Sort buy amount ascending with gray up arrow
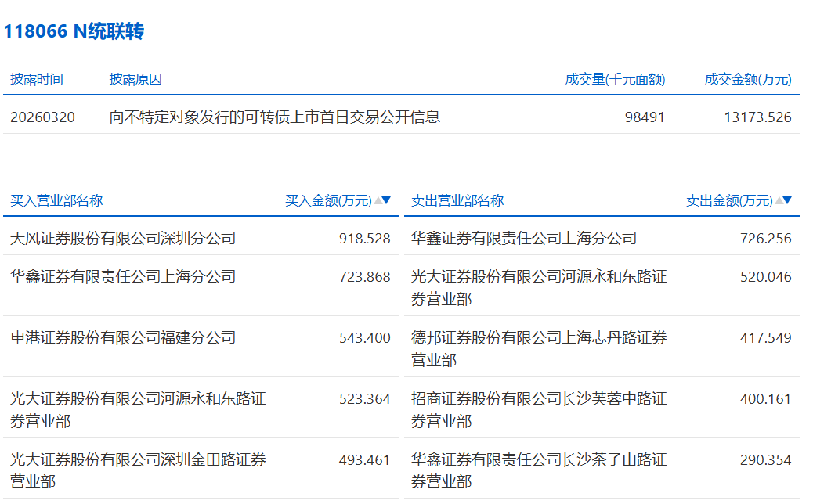 pos(378,200)
